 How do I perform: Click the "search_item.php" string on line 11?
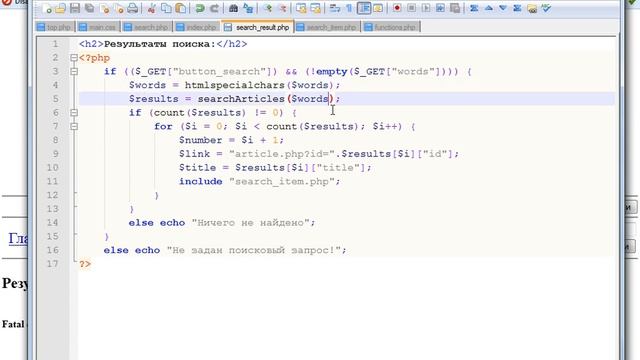pyautogui.click(x=282, y=181)
